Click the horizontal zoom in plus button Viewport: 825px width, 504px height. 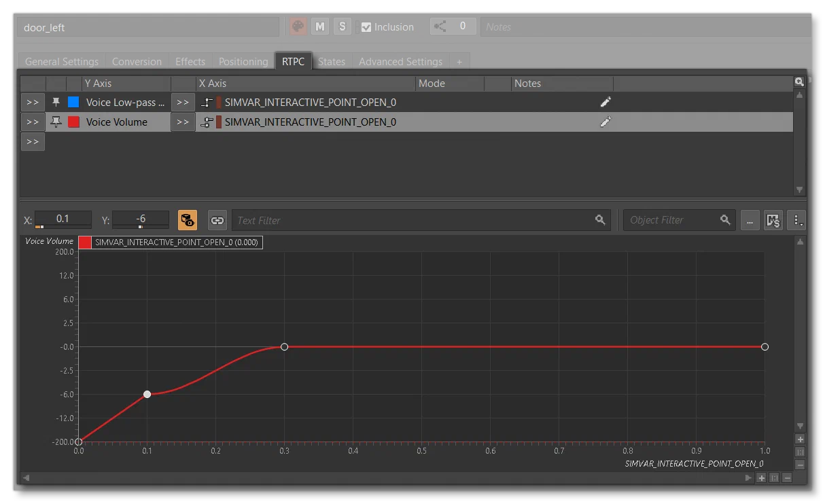761,478
